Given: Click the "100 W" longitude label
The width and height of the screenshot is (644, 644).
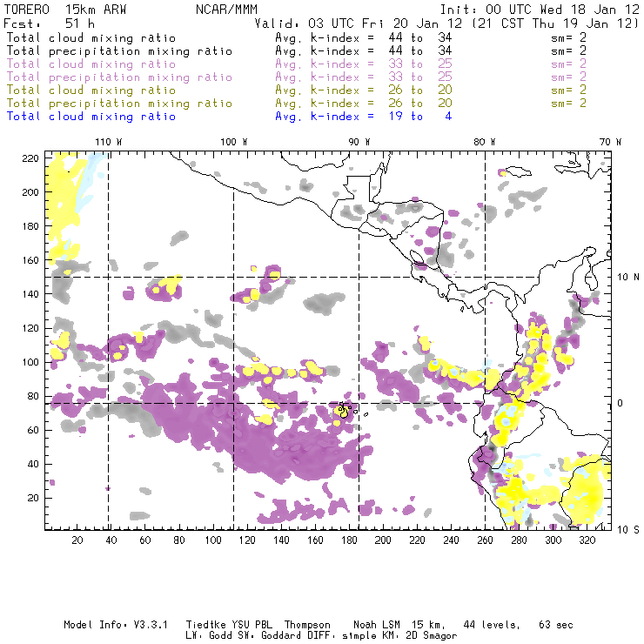Looking at the screenshot, I should [x=234, y=142].
